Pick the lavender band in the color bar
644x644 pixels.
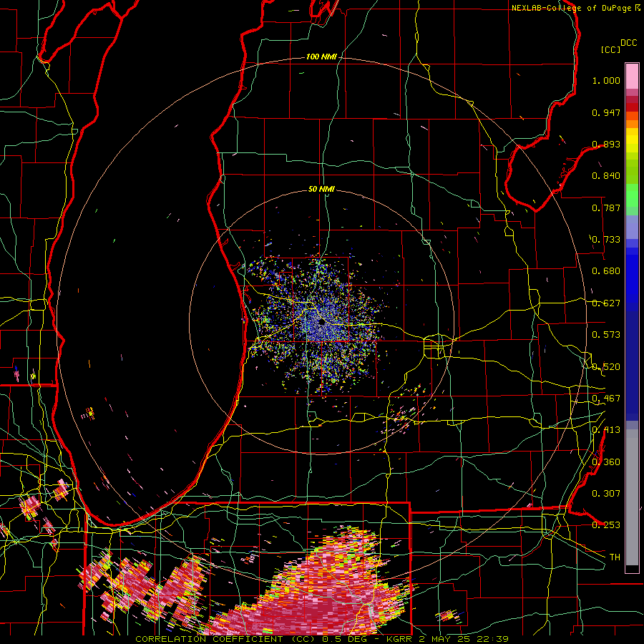(632, 226)
